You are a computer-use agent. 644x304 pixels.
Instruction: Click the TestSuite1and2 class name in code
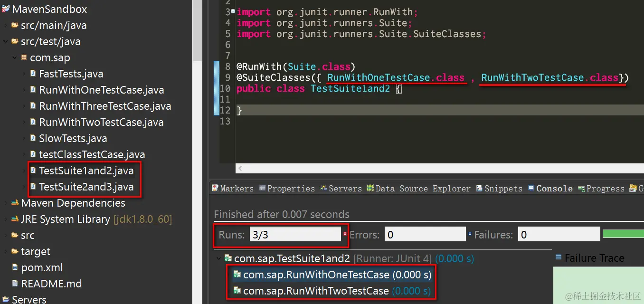tap(351, 88)
